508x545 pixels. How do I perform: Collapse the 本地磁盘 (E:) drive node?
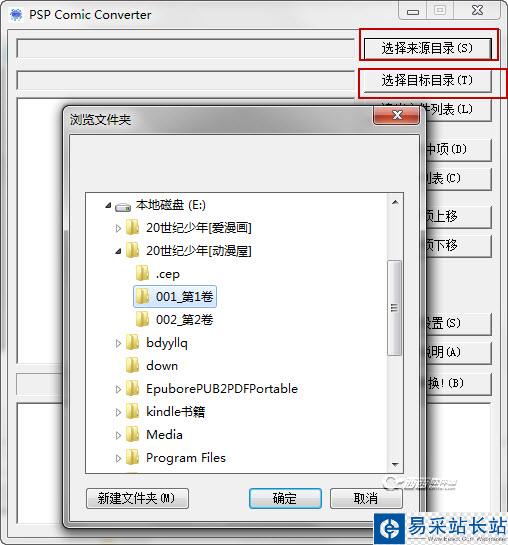(108, 205)
